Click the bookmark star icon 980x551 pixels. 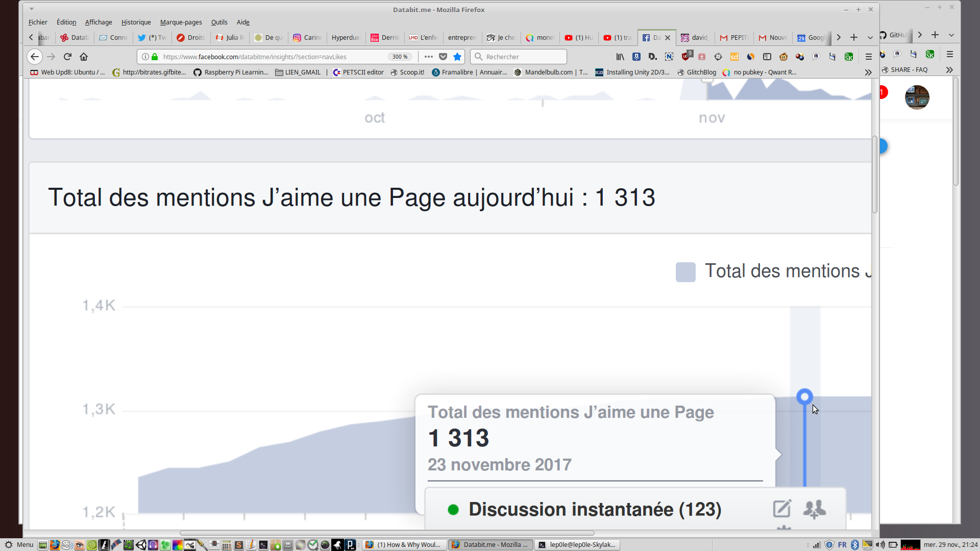tap(457, 57)
